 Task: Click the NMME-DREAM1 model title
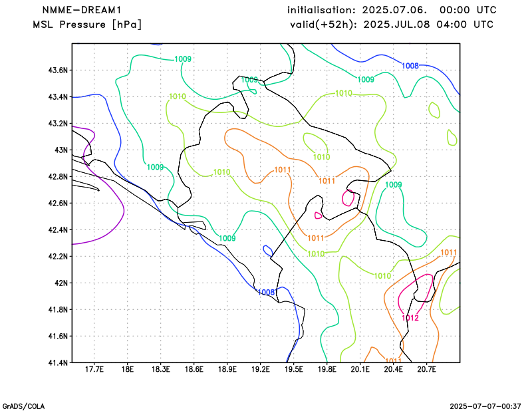pyautogui.click(x=81, y=10)
